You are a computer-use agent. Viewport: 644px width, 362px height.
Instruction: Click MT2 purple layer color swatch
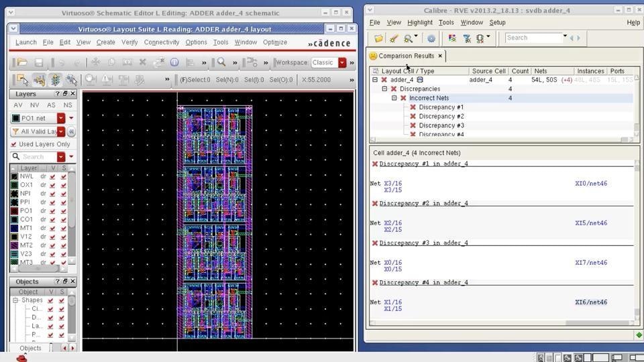(14, 245)
